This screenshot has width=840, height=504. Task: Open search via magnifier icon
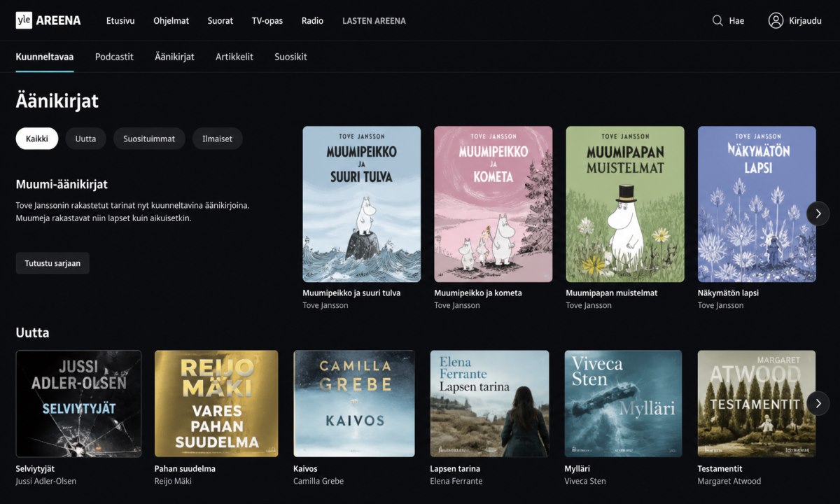click(717, 20)
